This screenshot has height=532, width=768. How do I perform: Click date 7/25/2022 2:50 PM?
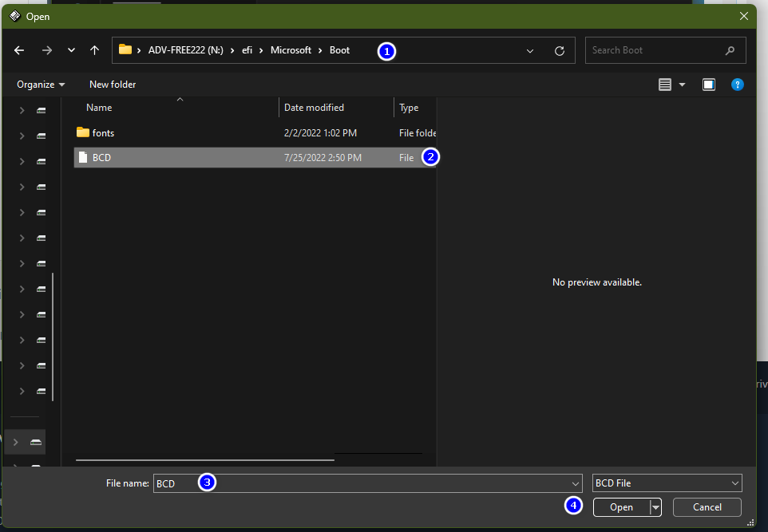pyautogui.click(x=323, y=158)
